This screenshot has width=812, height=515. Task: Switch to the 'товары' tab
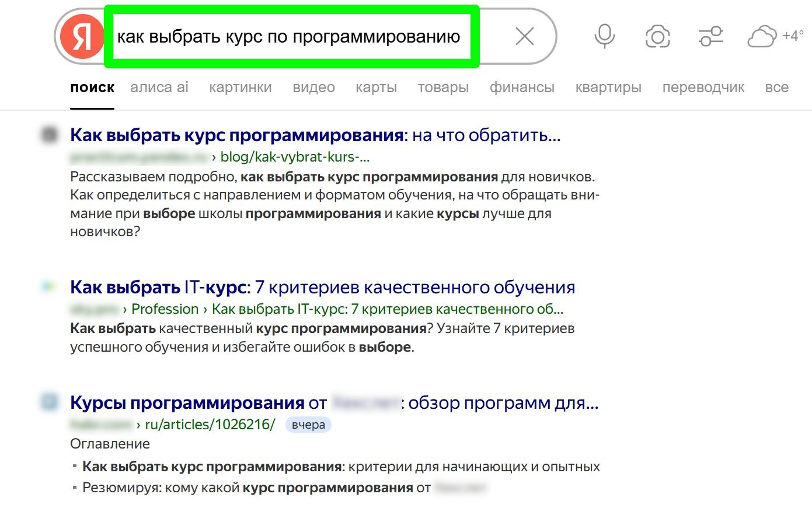(443, 87)
